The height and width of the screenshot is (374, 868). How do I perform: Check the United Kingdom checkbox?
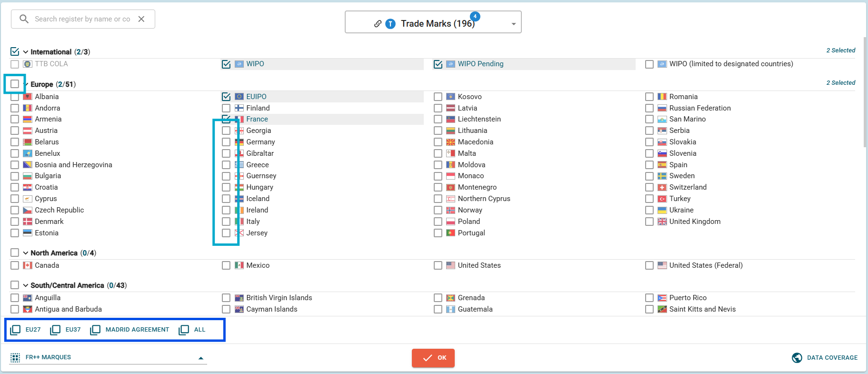click(x=649, y=222)
